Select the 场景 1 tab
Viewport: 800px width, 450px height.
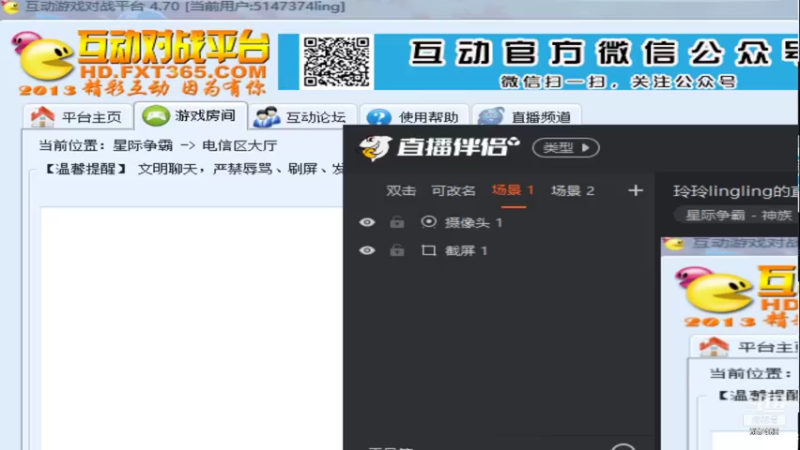pyautogui.click(x=513, y=190)
